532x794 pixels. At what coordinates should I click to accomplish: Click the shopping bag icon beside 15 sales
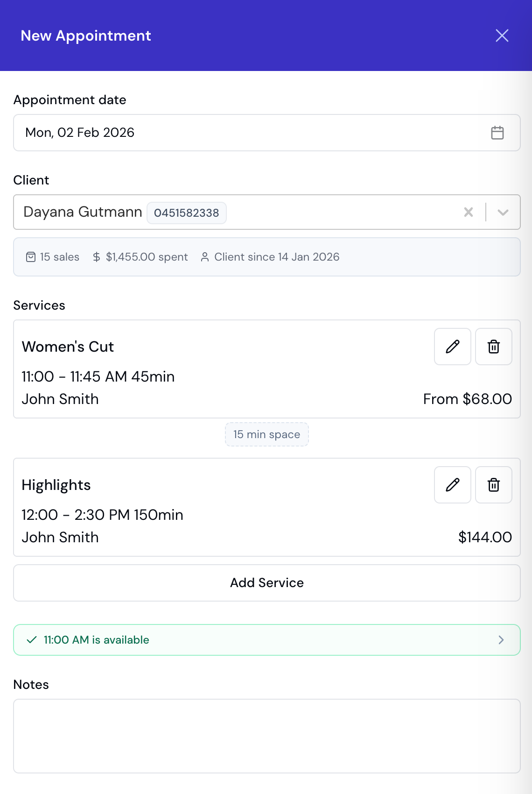(x=31, y=256)
